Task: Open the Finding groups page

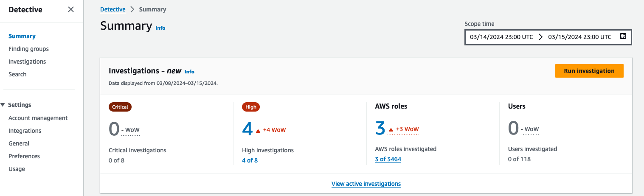Action: click(x=28, y=49)
